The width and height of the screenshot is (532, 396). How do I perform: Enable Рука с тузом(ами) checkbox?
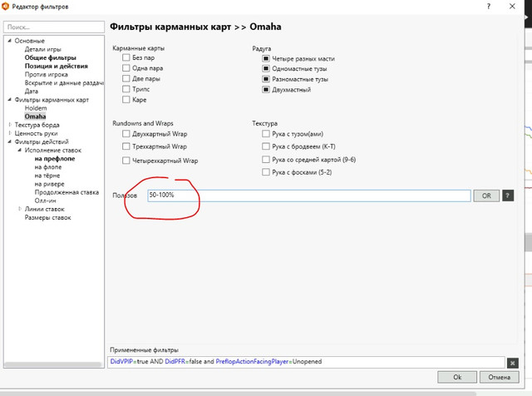266,134
